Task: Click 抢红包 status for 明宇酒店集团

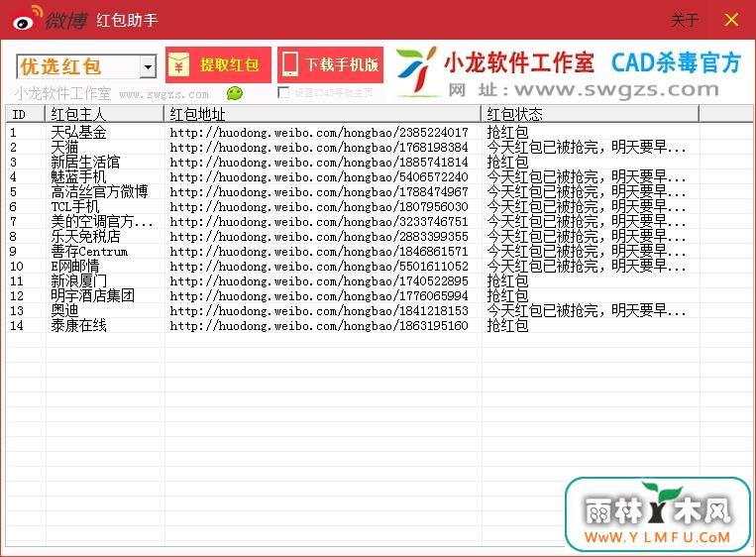Action: point(507,296)
